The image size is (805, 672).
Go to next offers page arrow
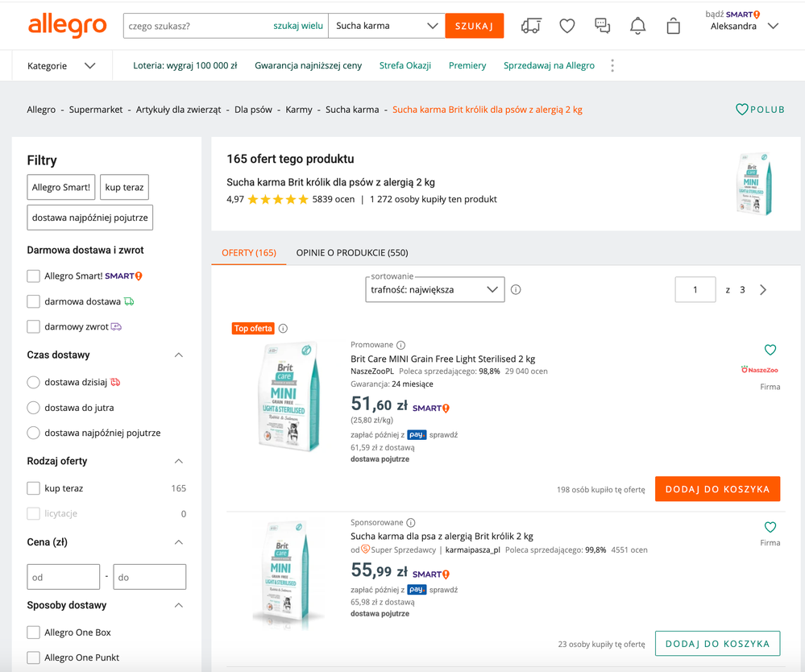(x=763, y=290)
